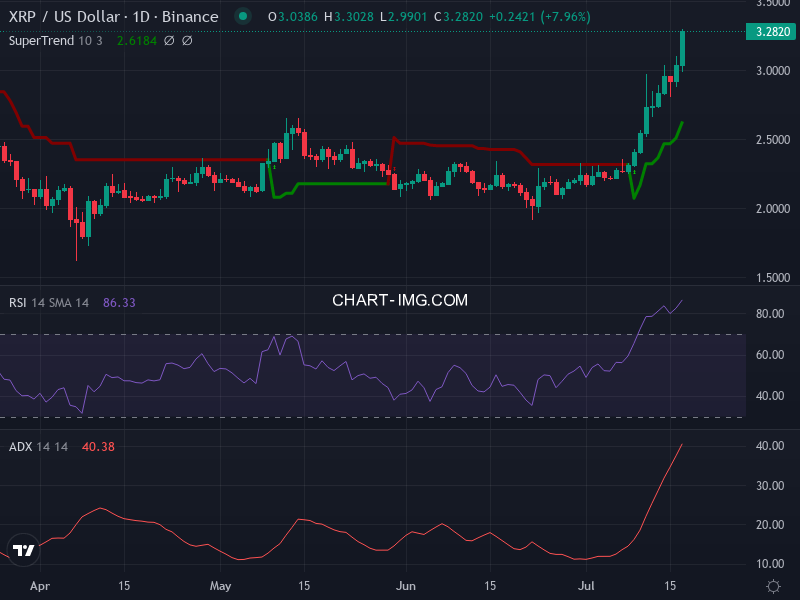Click the RSI 60.00 axis label

770,355
